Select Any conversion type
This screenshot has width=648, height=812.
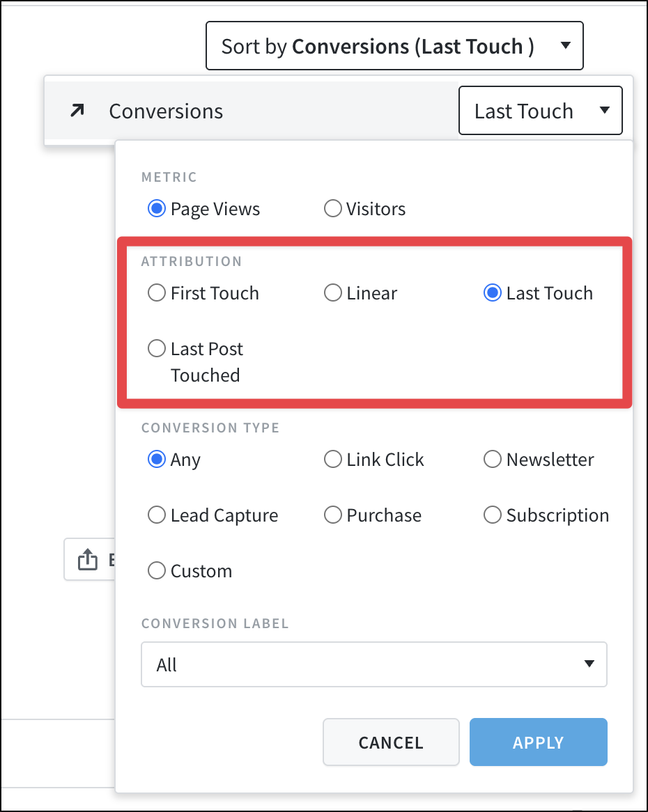pos(157,459)
